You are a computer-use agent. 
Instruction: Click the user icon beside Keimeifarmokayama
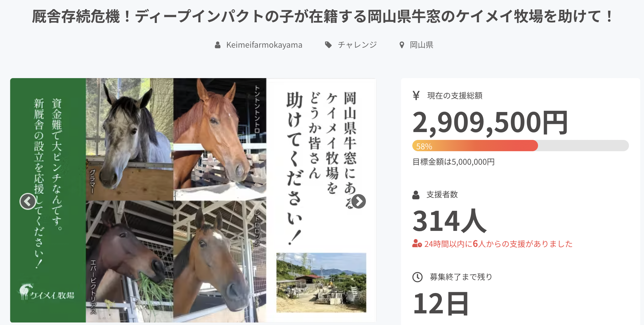coord(218,45)
